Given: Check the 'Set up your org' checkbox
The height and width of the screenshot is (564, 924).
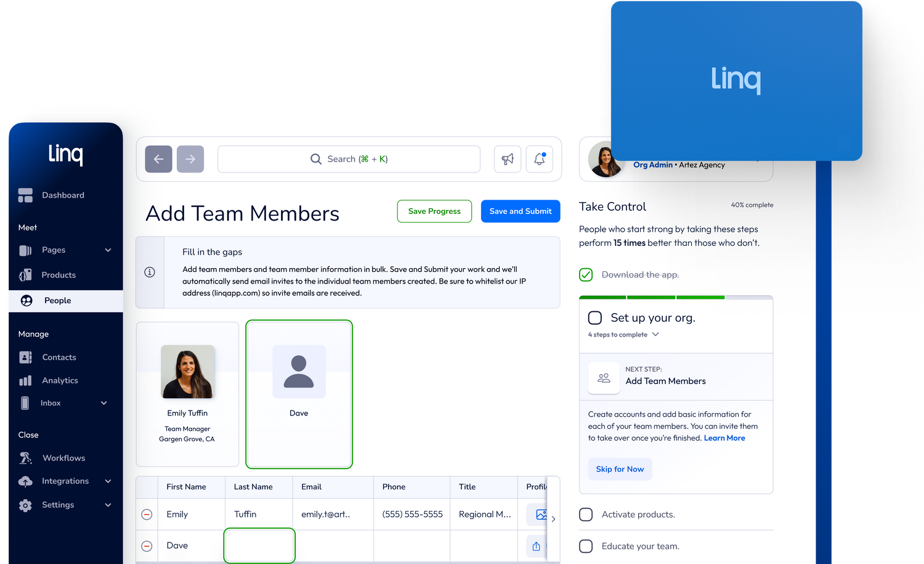Looking at the screenshot, I should point(595,317).
